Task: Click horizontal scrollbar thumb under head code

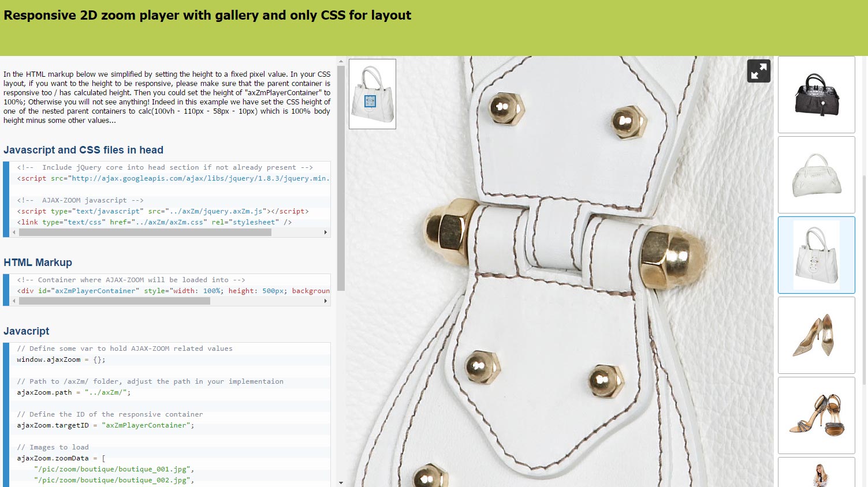Action: pos(145,233)
